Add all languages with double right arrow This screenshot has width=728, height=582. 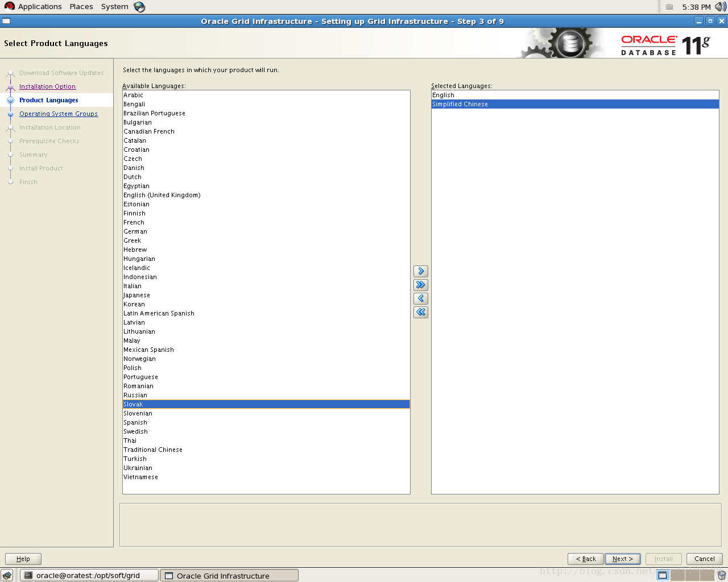421,285
